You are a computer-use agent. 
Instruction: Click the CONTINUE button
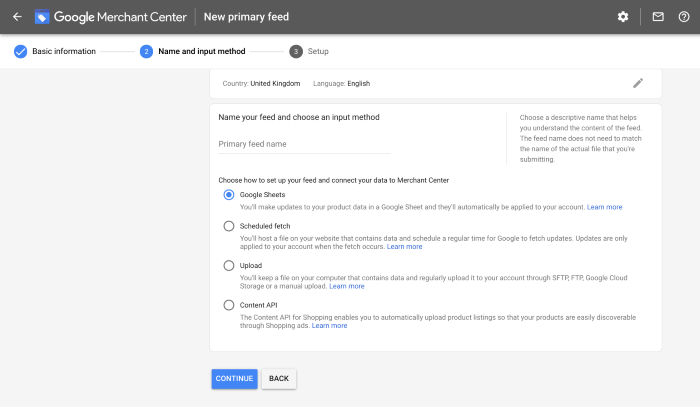click(x=234, y=378)
